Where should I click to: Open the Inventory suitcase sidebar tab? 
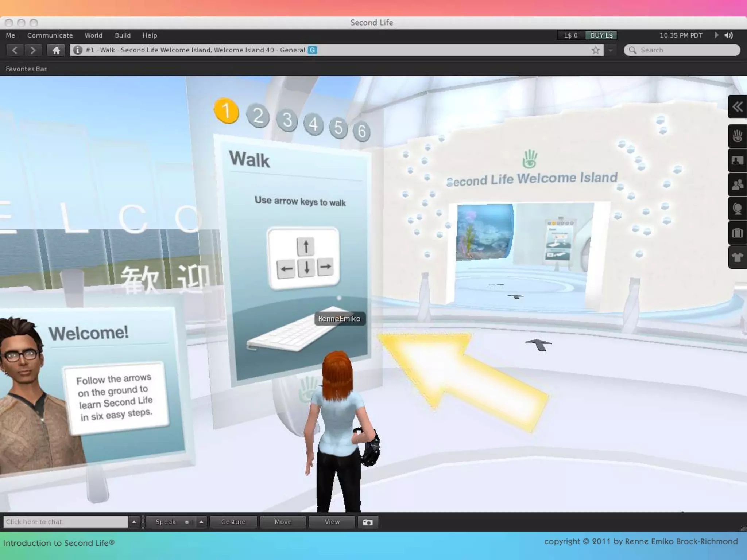point(738,233)
